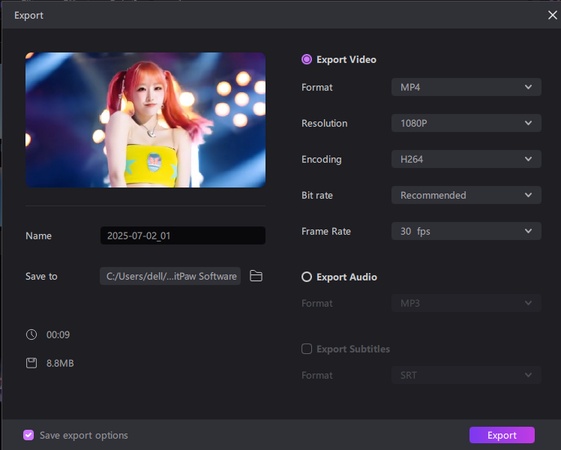Open the H264 Encoding dropdown
Viewport: 561px width, 450px height.
tap(466, 159)
